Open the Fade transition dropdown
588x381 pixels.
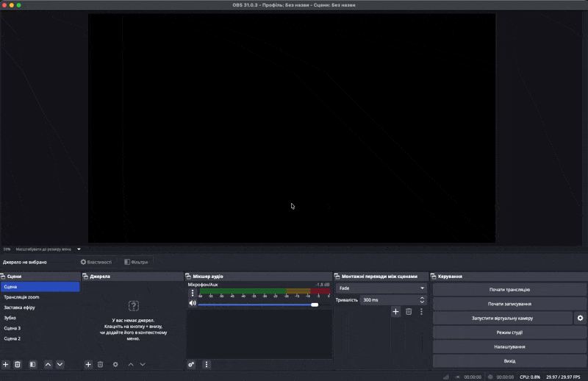[x=381, y=288]
